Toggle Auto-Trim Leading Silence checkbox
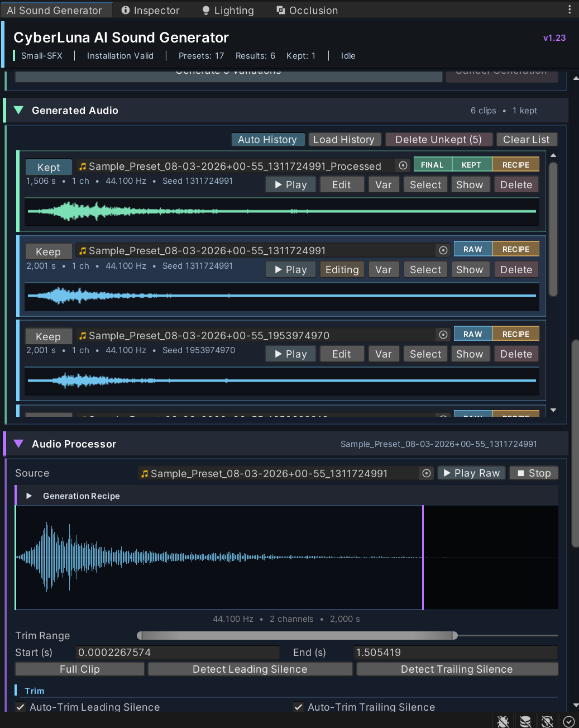579x728 pixels. tap(20, 707)
